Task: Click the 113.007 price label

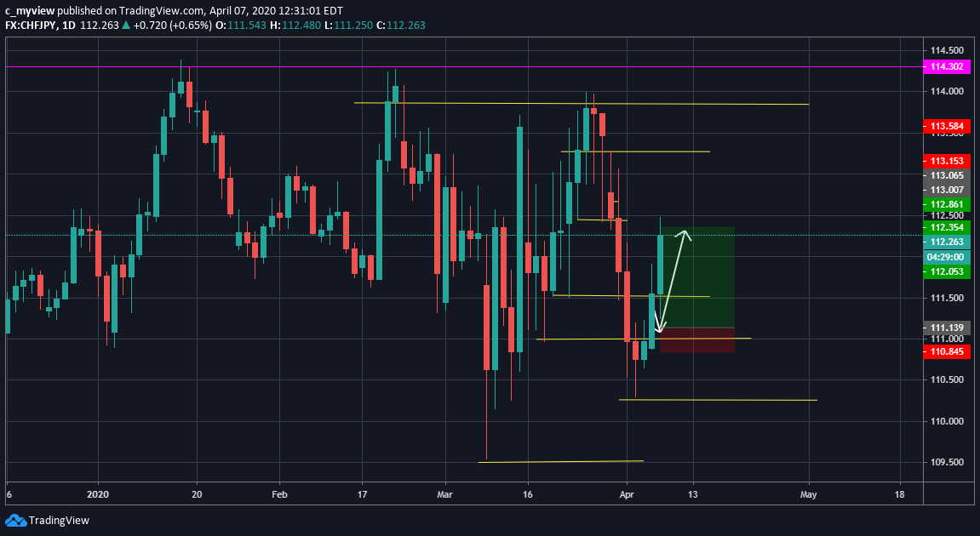Action: 947,190
